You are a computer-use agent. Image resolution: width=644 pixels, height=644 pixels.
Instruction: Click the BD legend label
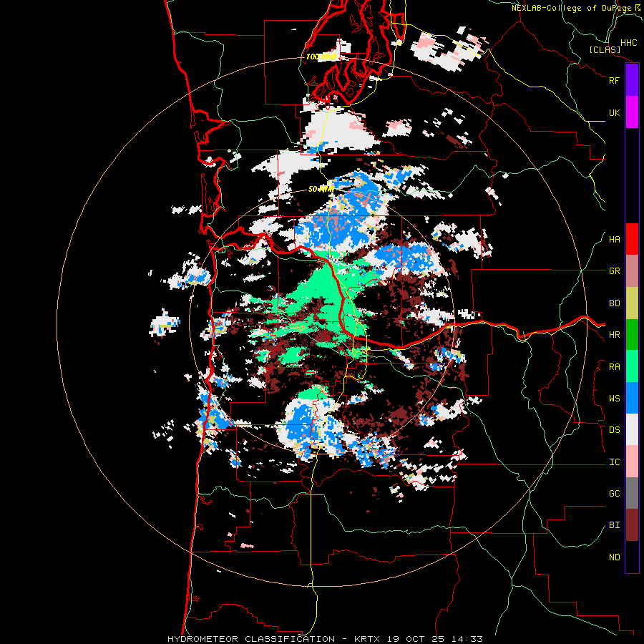pyautogui.click(x=614, y=303)
